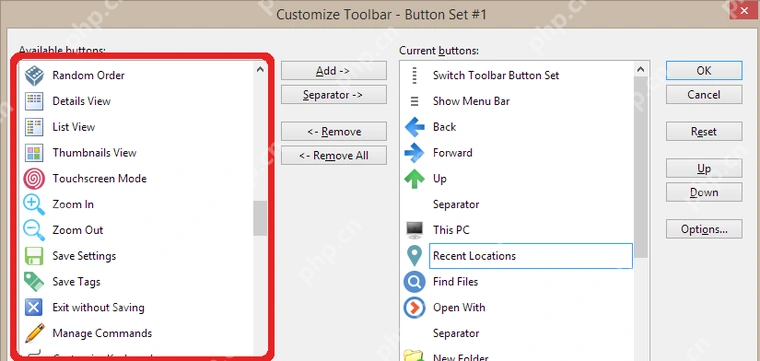
Task: Move the item with the Down button
Action: (704, 192)
